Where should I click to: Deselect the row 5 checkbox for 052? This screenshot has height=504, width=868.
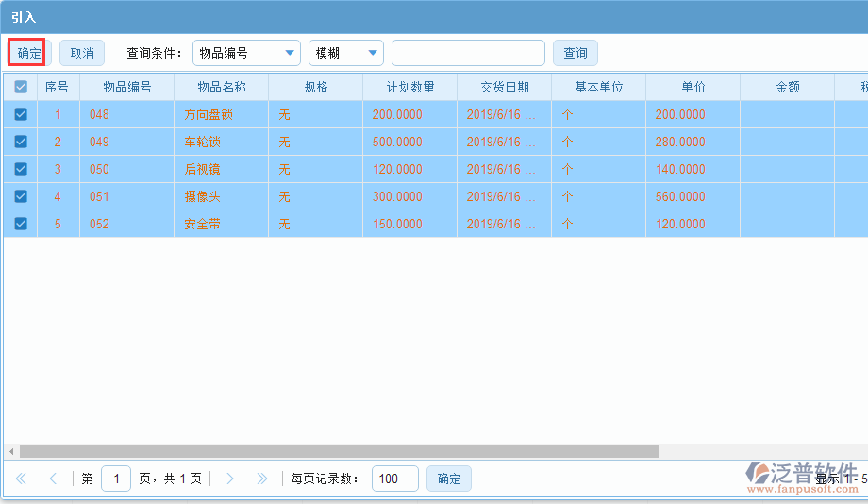(21, 224)
